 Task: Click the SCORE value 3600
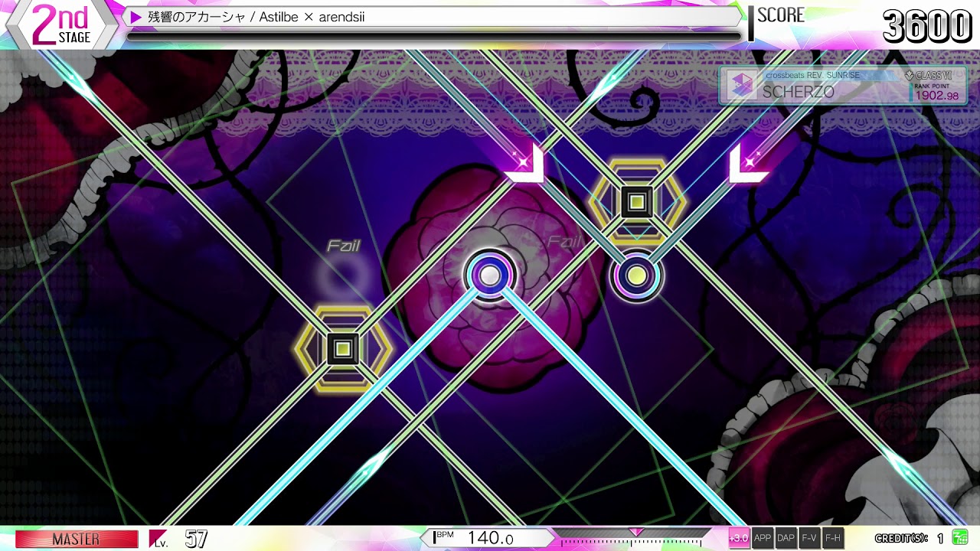927,27
